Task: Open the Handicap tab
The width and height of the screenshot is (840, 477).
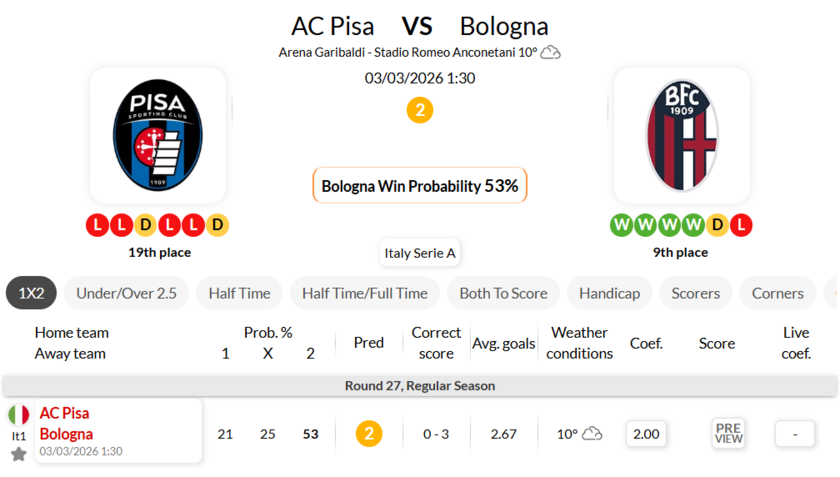Action: [609, 293]
